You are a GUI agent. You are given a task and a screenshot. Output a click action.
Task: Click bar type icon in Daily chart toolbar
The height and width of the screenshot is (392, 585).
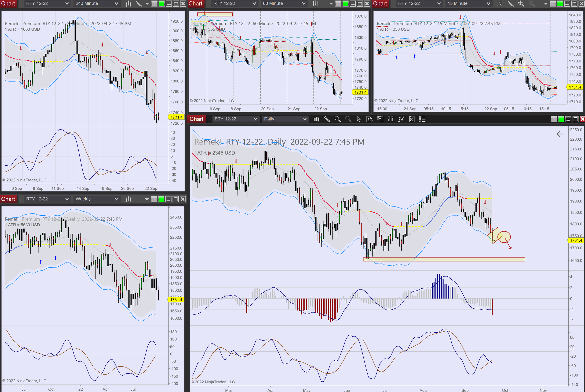tap(317, 119)
